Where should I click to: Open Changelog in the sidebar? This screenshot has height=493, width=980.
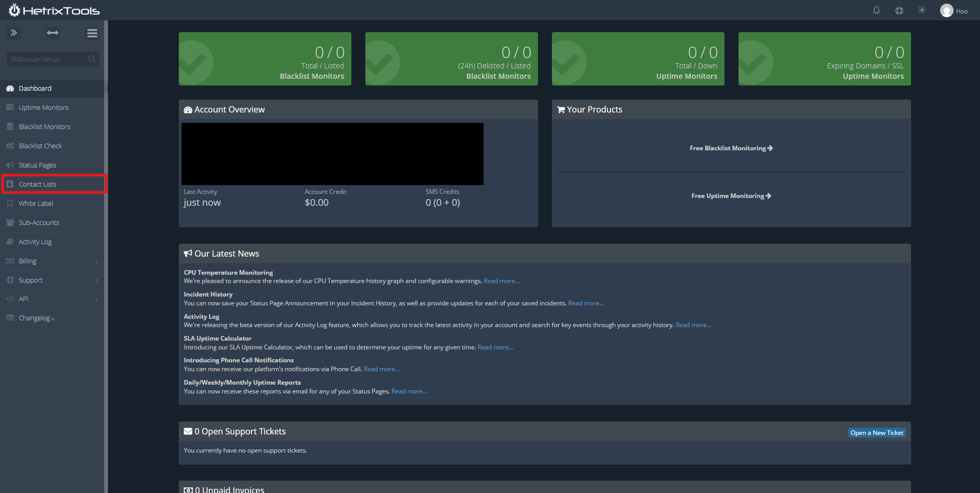click(x=34, y=318)
